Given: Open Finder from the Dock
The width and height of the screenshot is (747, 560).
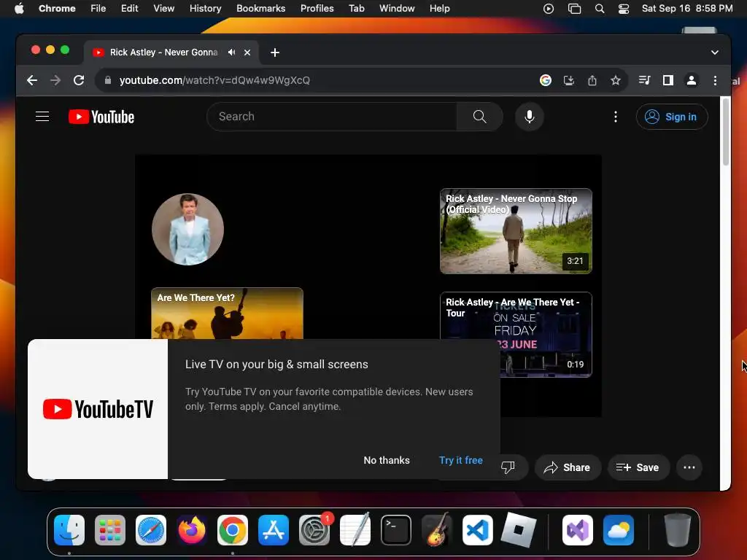Looking at the screenshot, I should [x=69, y=530].
